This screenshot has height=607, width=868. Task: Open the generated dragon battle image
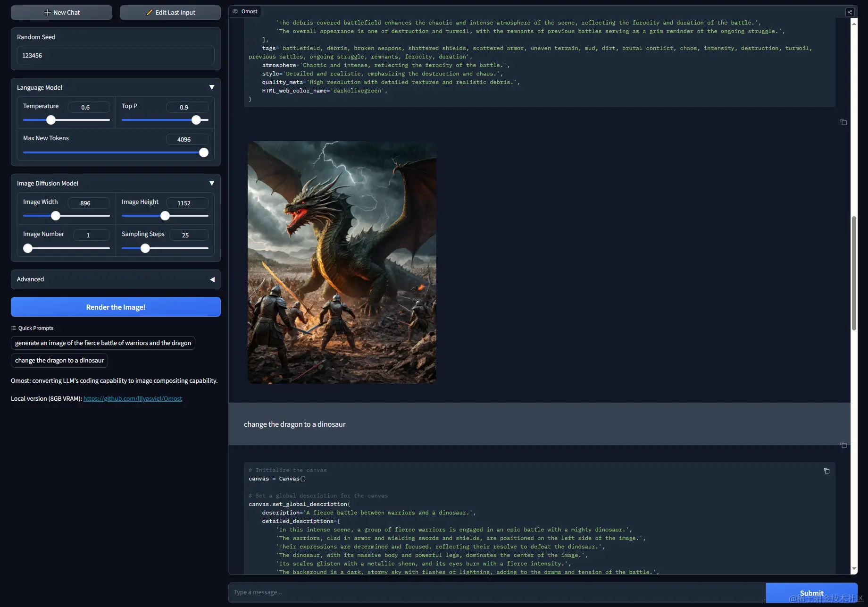[342, 262]
